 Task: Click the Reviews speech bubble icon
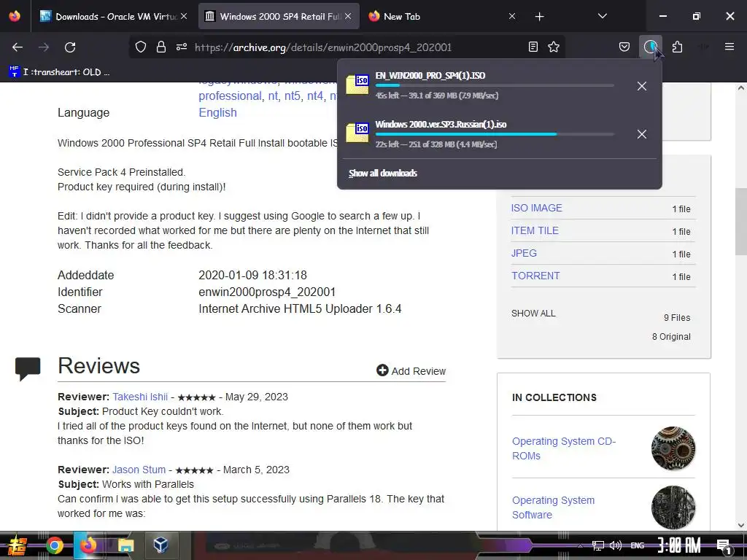[x=28, y=368]
